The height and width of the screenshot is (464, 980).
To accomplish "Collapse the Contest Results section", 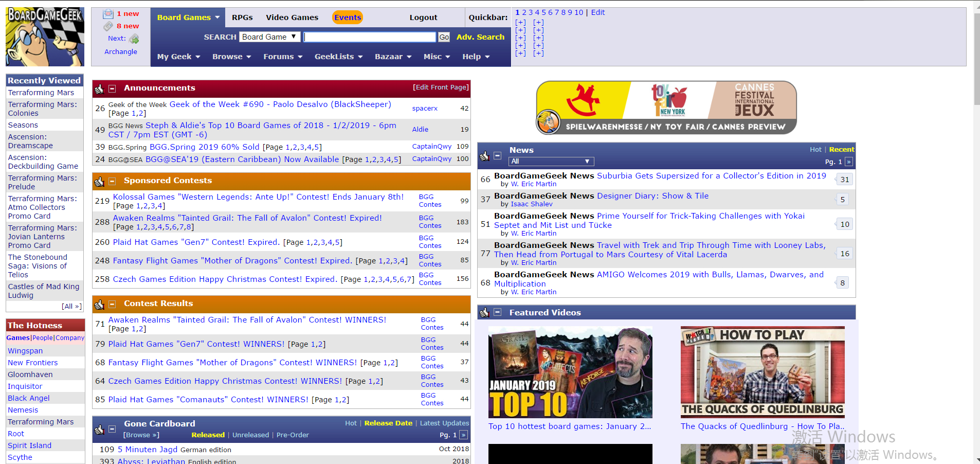I will point(112,304).
